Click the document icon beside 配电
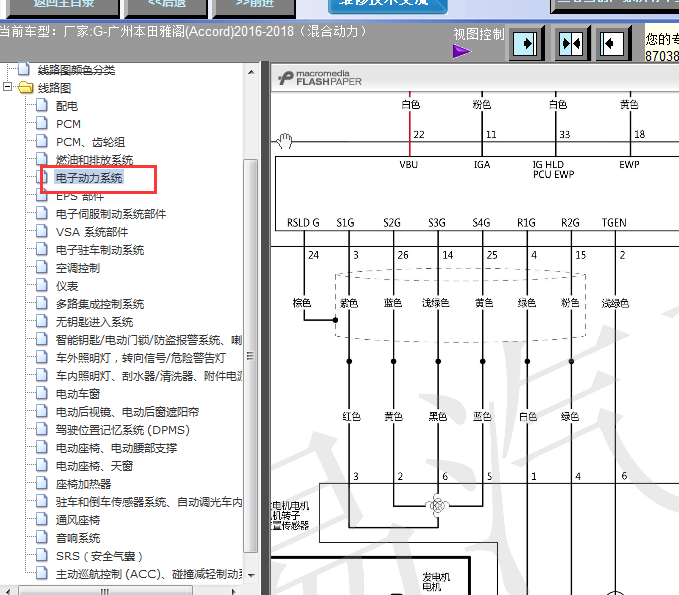This screenshot has width=679, height=595. [x=42, y=105]
